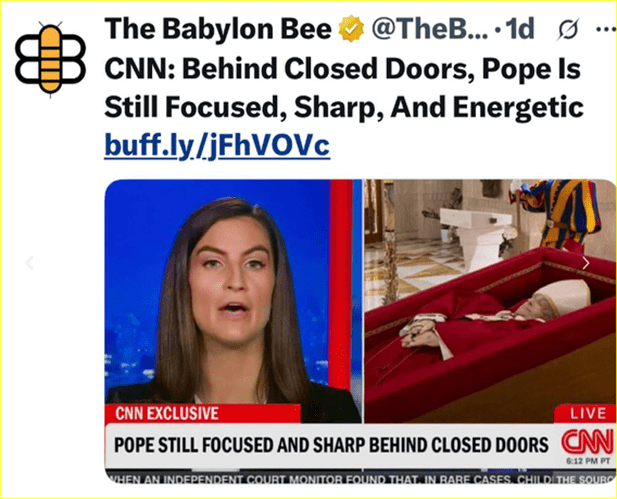Open the @TheB... handle link

429,29
